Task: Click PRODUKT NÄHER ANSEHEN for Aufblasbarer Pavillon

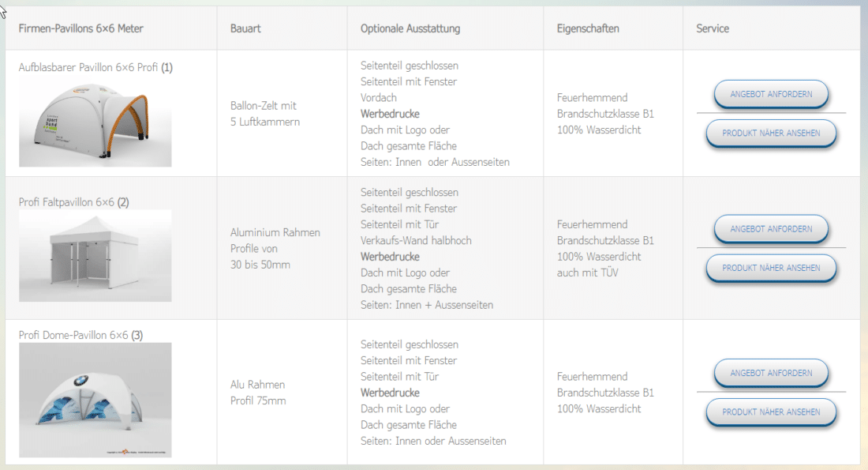Action: [771, 133]
